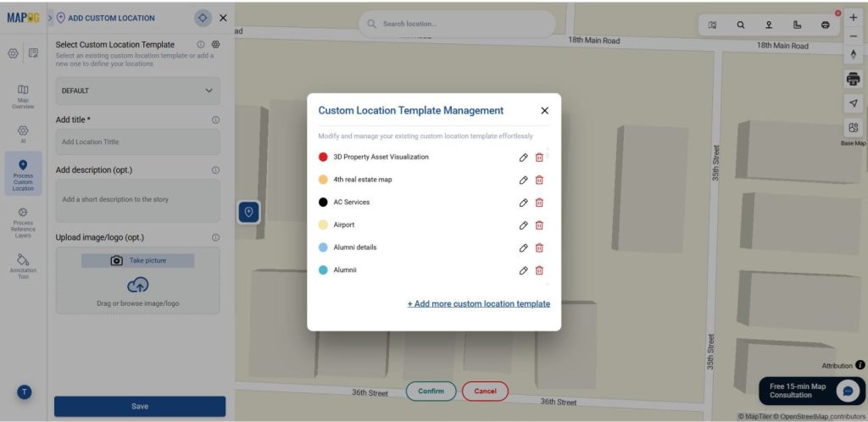The width and height of the screenshot is (868, 422).
Task: Delete the 3D Property Asset Visualization template
Action: [x=539, y=158]
